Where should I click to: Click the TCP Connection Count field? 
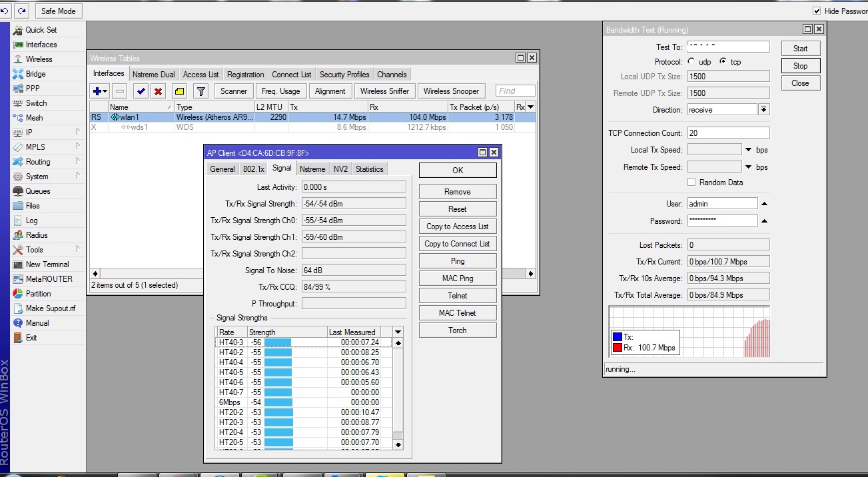coord(728,133)
